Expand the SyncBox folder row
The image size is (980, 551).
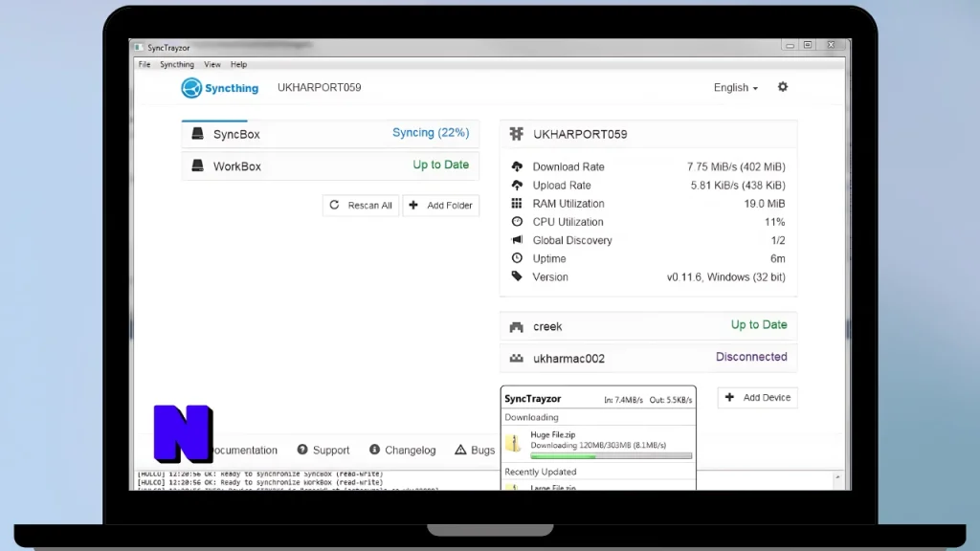[330, 134]
